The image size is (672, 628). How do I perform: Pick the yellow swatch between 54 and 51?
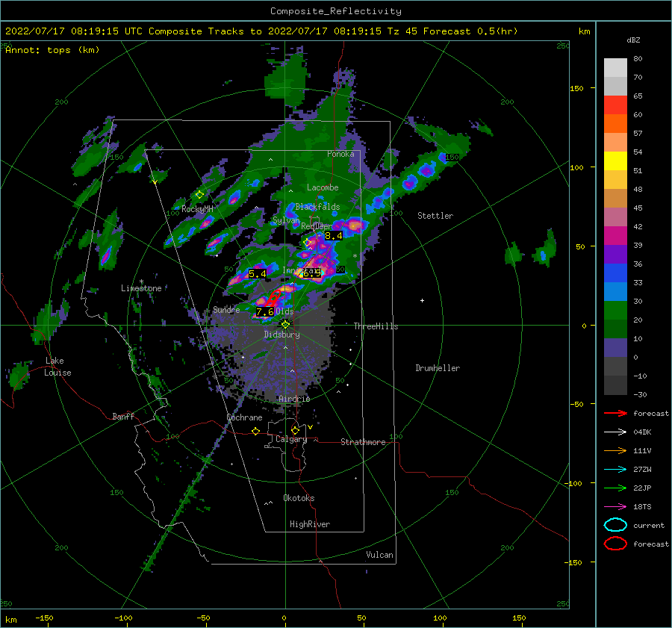(615, 161)
